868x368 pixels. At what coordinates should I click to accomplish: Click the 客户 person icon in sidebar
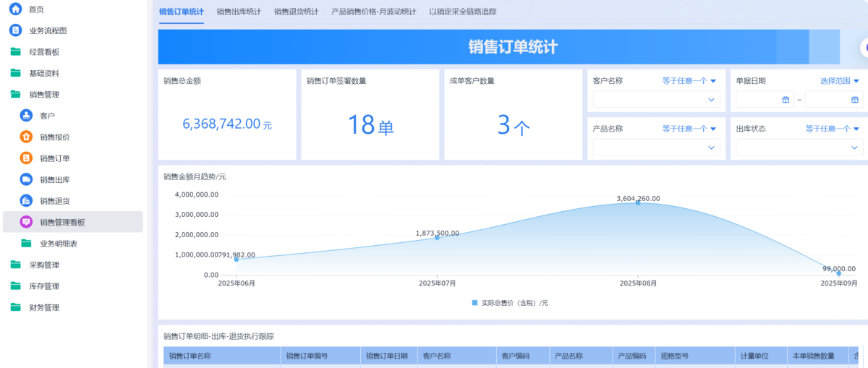pyautogui.click(x=26, y=116)
